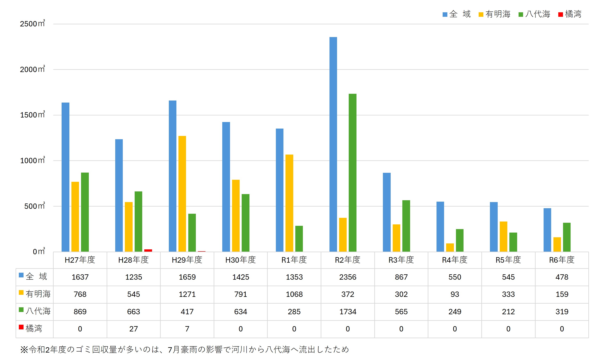This screenshot has height=364, width=599.
Task: Select the green 八代海 bar for R2年度
Action: pyautogui.click(x=352, y=173)
